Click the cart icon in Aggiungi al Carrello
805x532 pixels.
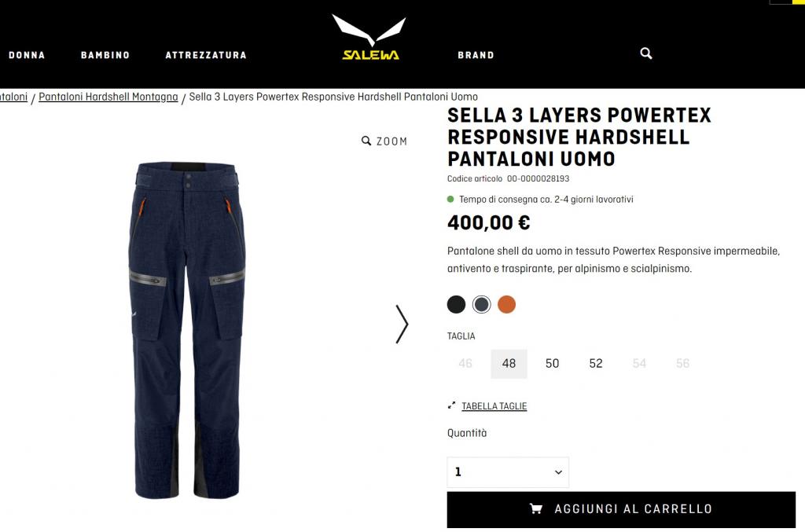click(x=536, y=508)
